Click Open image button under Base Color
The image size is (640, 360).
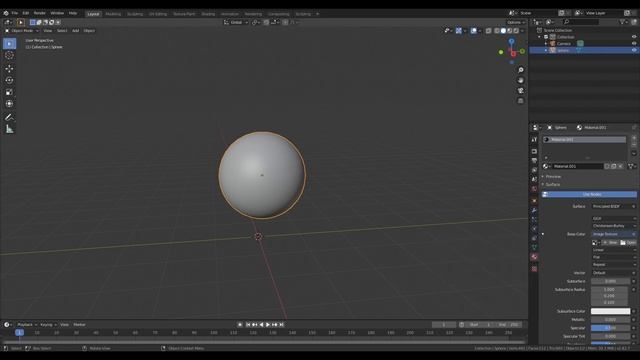tap(628, 242)
